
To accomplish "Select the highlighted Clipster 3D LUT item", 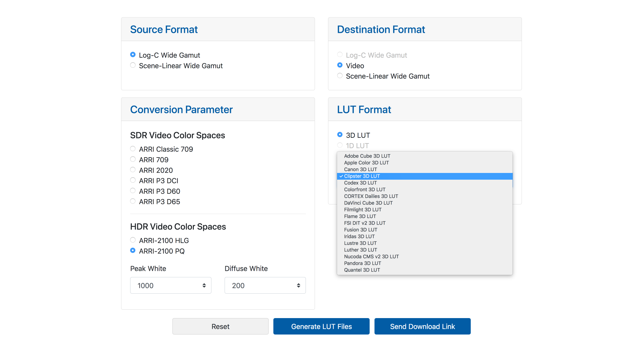I will (x=362, y=176).
